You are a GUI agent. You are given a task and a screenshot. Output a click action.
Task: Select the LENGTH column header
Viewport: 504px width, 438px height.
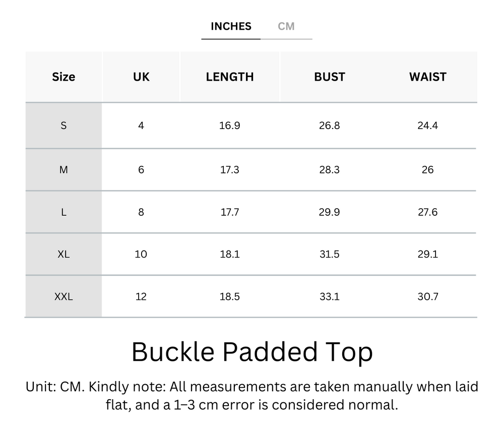230,77
